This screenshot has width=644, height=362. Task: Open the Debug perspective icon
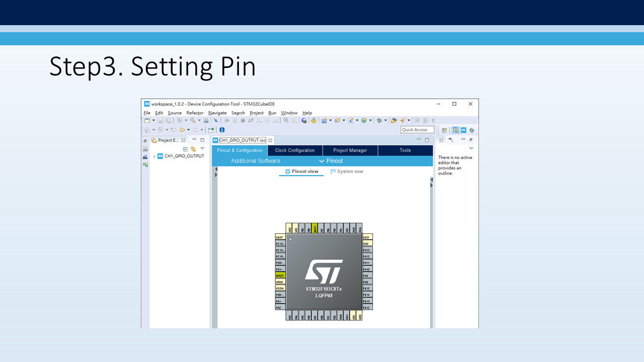tap(472, 130)
